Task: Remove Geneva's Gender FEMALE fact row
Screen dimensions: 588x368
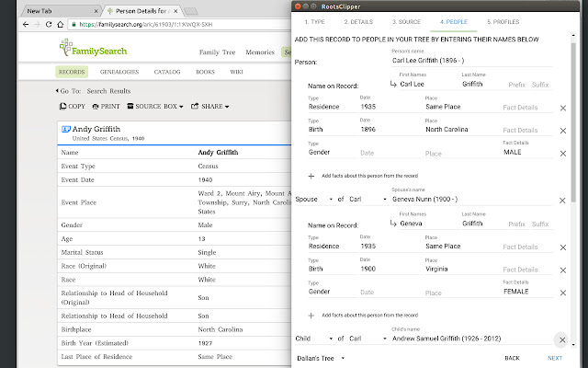Action: [x=563, y=293]
